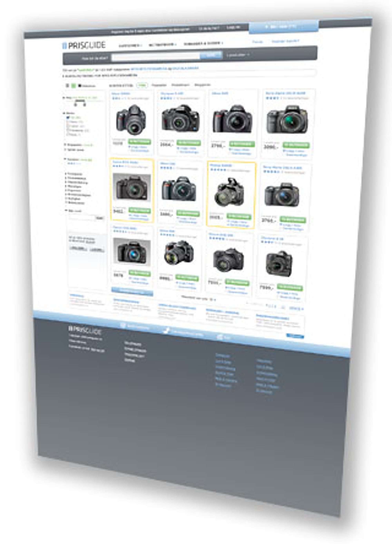Click the search-within-results input in sidebar
The height and width of the screenshot is (544, 392).
[82, 218]
